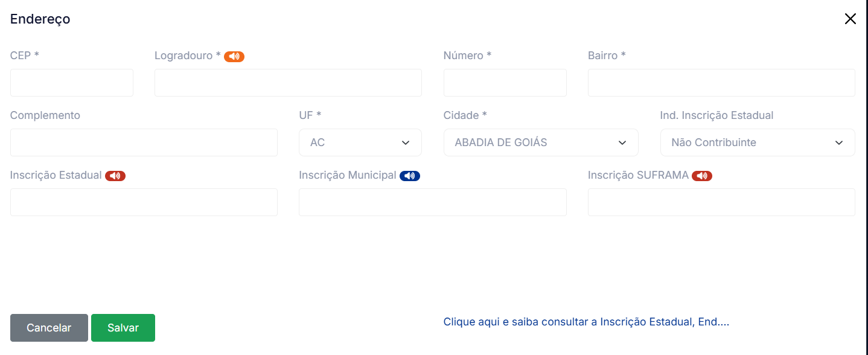Click the Bairro text field

[721, 83]
